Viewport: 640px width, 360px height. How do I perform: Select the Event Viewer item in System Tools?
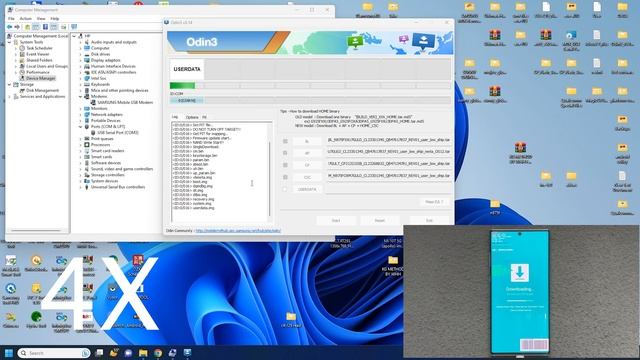tap(38, 54)
